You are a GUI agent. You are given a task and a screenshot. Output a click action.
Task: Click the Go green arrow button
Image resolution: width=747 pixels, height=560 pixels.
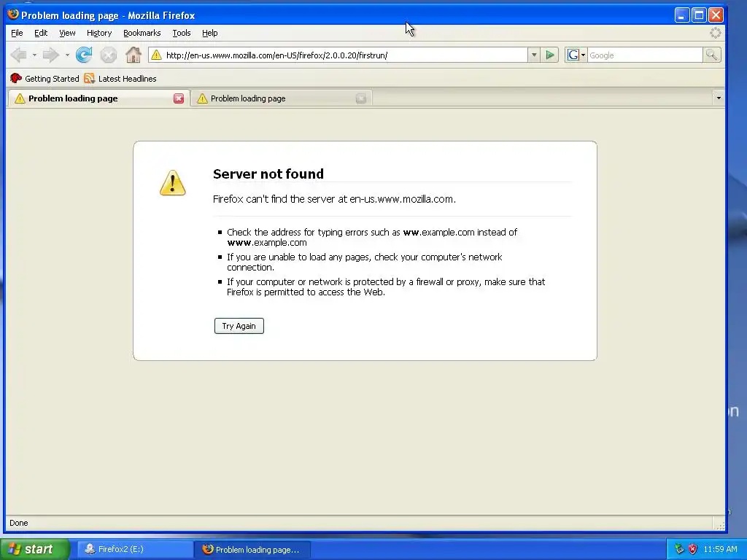point(550,55)
